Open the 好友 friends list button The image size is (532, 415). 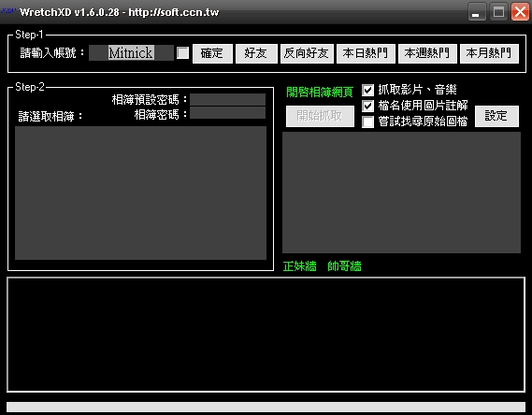(x=256, y=53)
